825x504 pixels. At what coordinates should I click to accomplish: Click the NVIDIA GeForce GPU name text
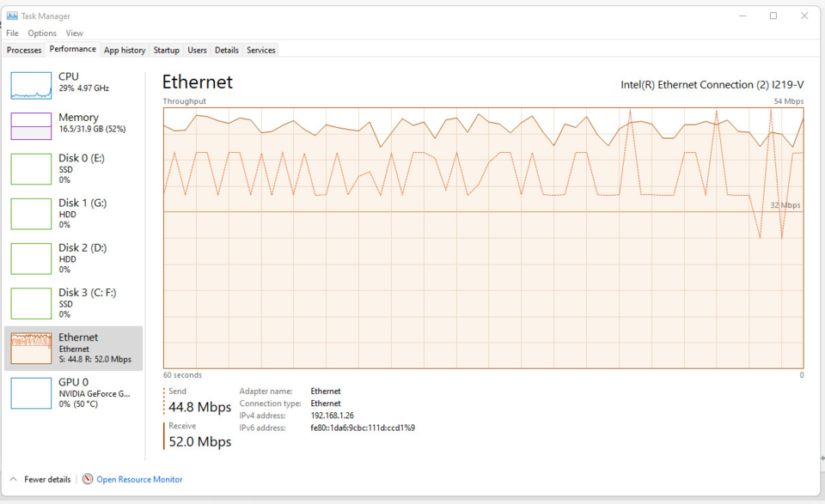point(95,393)
